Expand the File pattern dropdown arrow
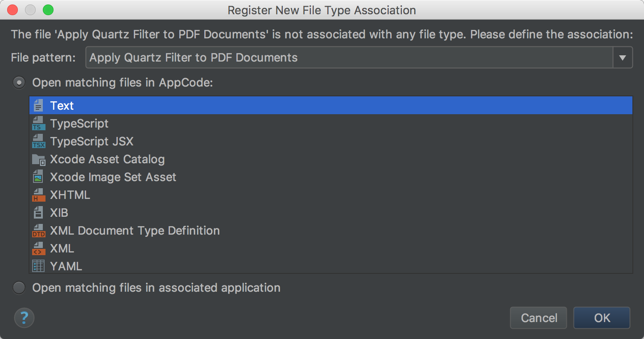 click(x=623, y=58)
